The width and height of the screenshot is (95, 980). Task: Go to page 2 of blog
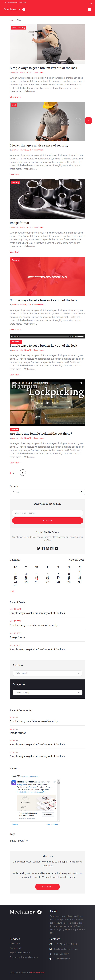tap(13, 473)
